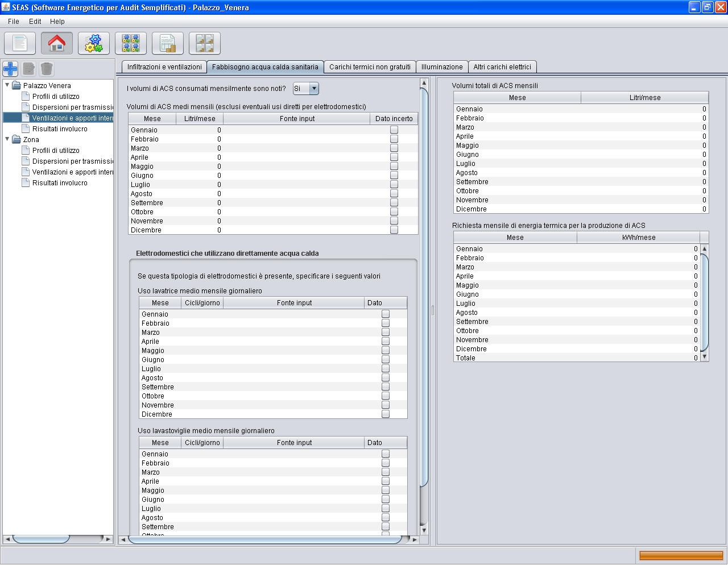Open the general data document toolbar button
728x565 pixels.
[20, 43]
